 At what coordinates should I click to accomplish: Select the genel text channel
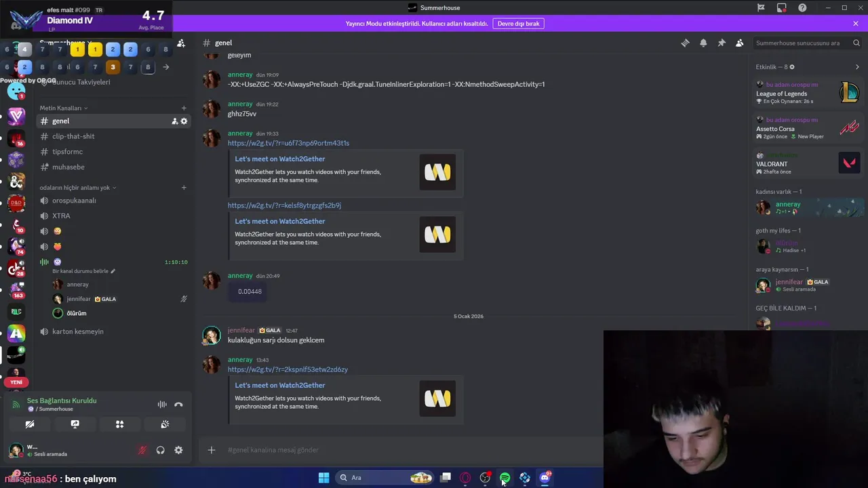(x=113, y=121)
